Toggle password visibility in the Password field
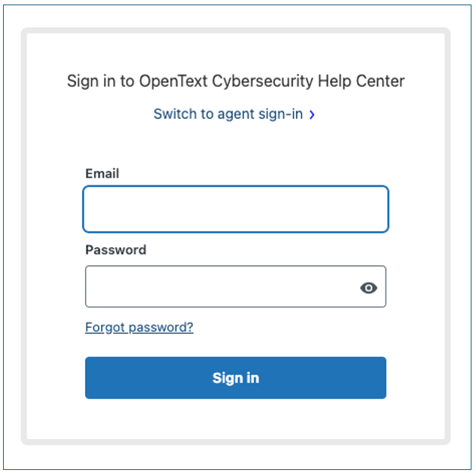 point(368,287)
